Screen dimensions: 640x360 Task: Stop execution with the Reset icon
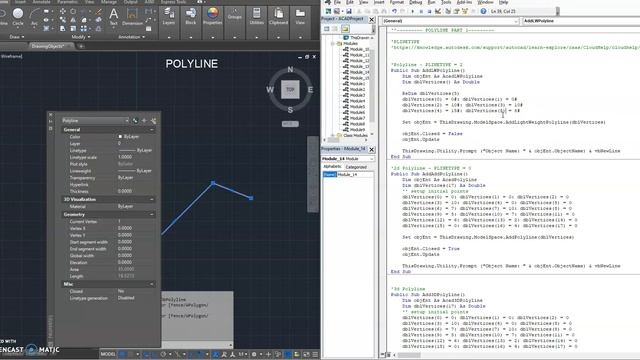[429, 11]
